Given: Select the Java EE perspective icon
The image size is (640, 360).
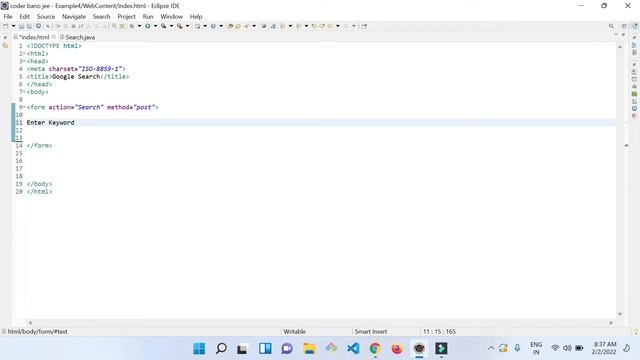Looking at the screenshot, I should [x=635, y=26].
